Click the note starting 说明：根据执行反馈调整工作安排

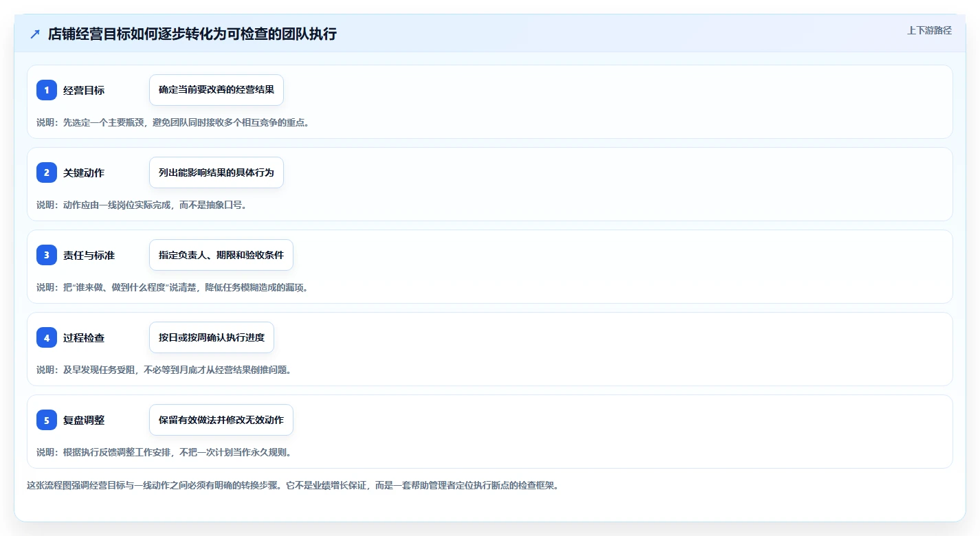click(x=164, y=452)
